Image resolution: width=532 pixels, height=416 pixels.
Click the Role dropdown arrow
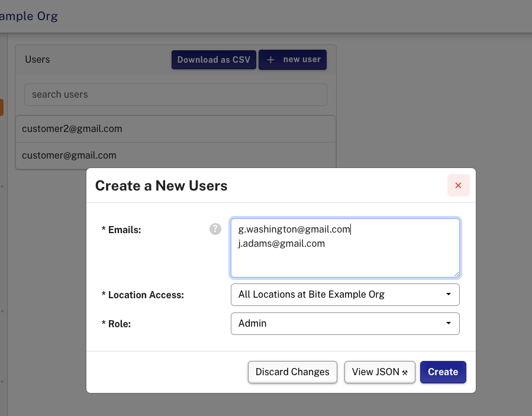point(448,323)
